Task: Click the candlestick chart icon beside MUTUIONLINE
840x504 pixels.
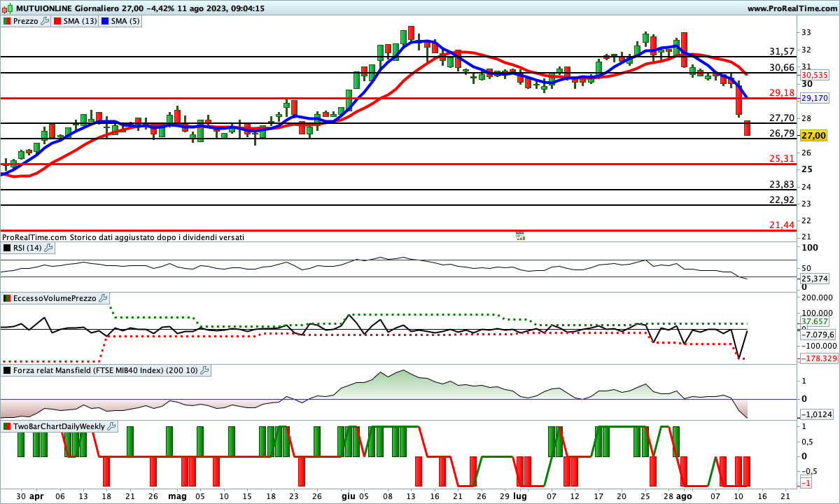Action: pyautogui.click(x=7, y=8)
